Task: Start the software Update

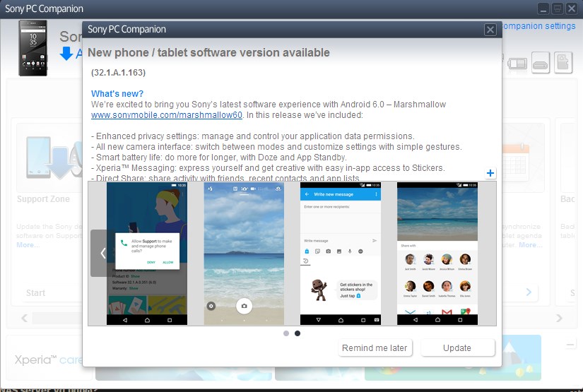Action: click(457, 348)
